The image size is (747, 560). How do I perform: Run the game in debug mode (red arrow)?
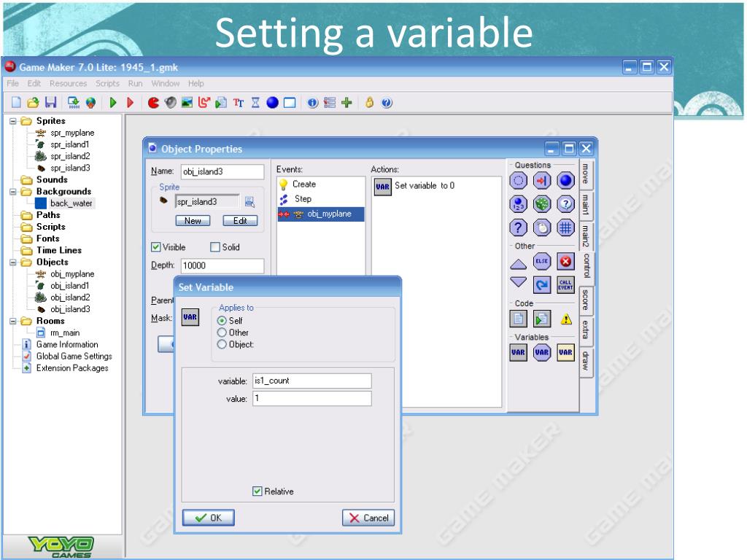point(130,102)
